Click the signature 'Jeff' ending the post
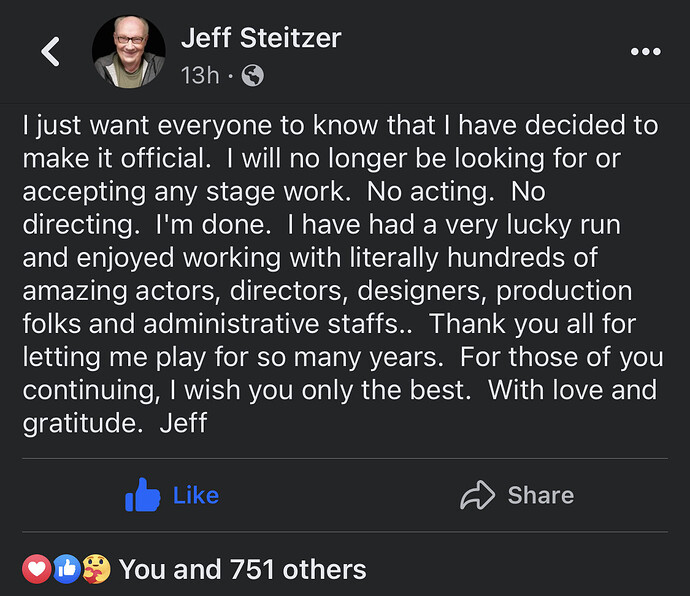The width and height of the screenshot is (690, 596). click(x=184, y=423)
